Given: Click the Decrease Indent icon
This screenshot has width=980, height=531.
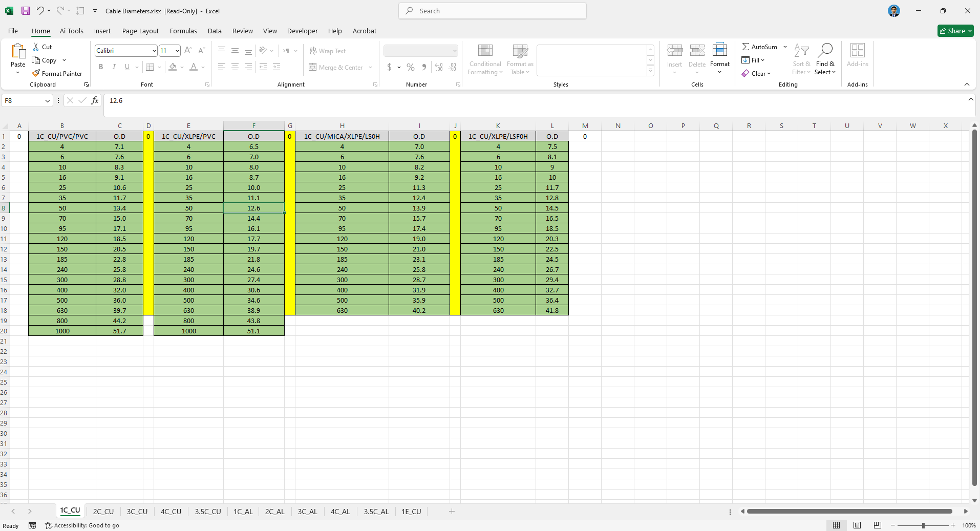Looking at the screenshot, I should (263, 67).
